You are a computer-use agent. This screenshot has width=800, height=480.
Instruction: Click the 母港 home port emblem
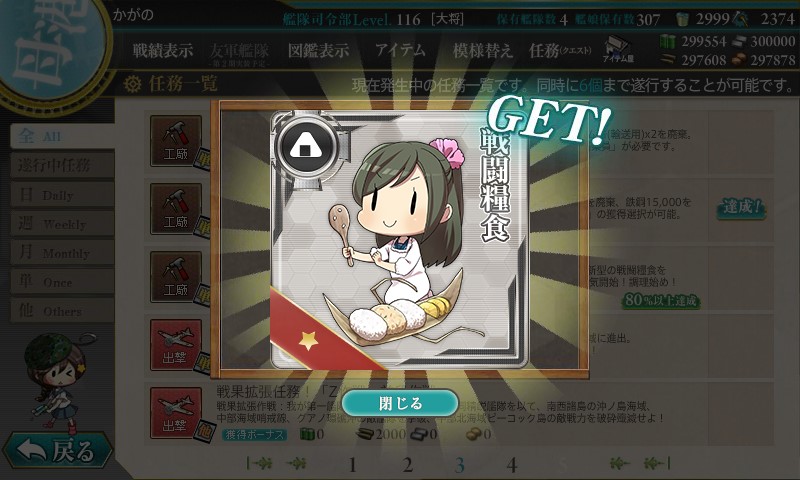click(51, 46)
